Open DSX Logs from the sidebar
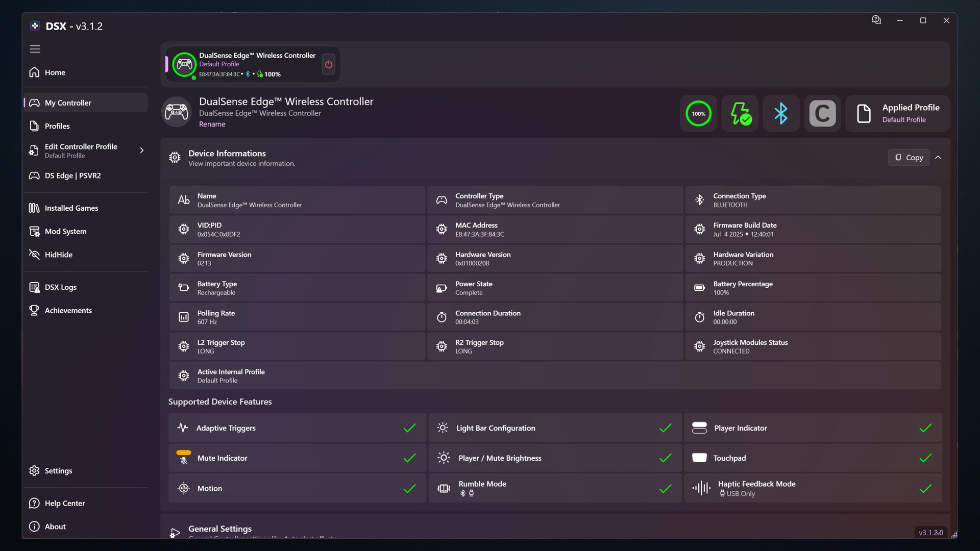 (x=60, y=287)
